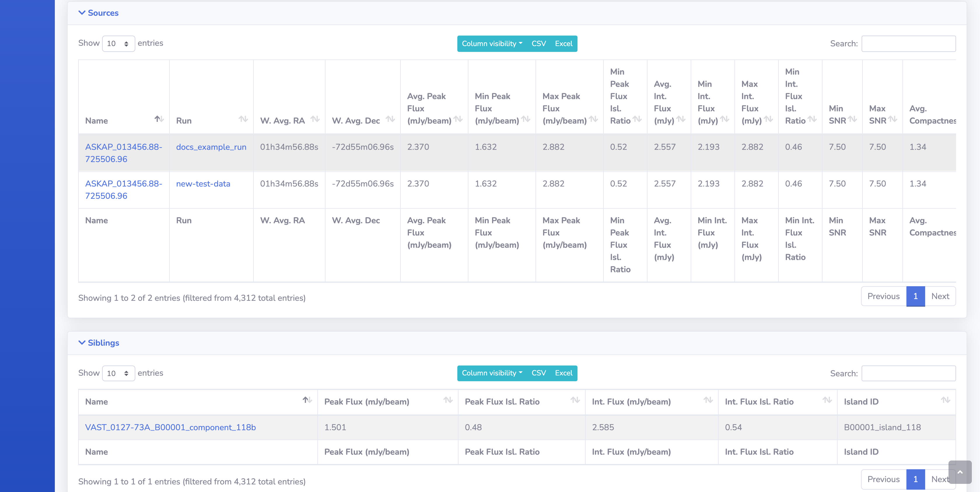Image resolution: width=980 pixels, height=492 pixels.
Task: Open Sources show entries dropdown
Action: (118, 44)
